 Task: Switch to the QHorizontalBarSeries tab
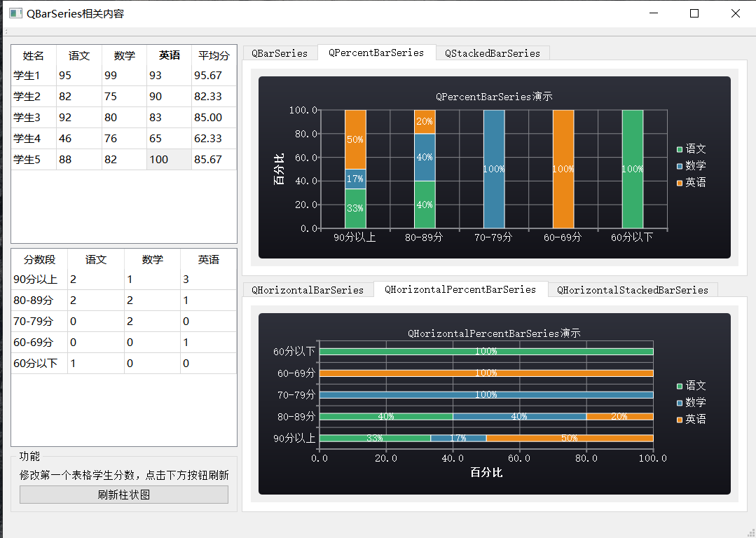click(308, 289)
